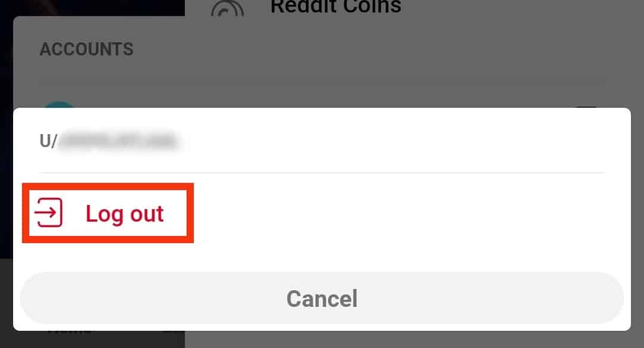
Task: Open the Reddit Coins menu entry
Action: 336,7
